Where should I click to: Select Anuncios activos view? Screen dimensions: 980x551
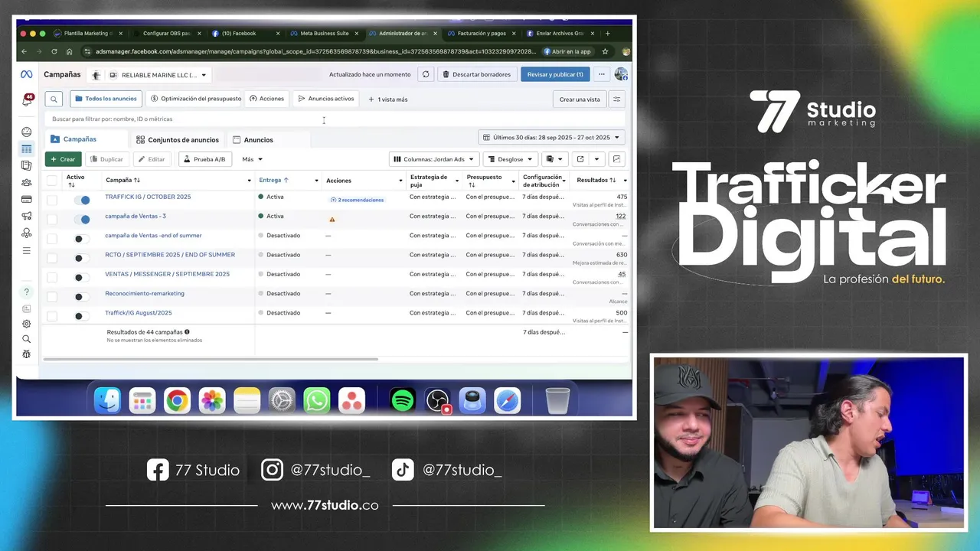pyautogui.click(x=326, y=99)
